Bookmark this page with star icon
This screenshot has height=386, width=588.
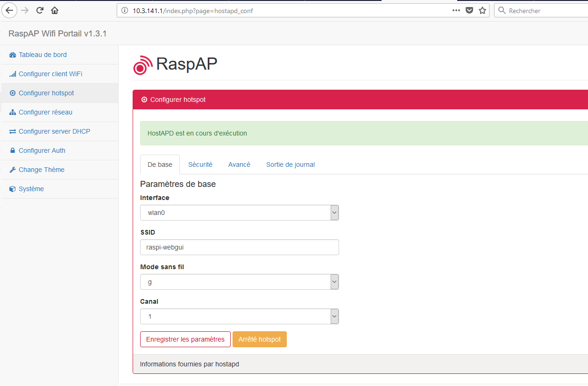tap(482, 10)
